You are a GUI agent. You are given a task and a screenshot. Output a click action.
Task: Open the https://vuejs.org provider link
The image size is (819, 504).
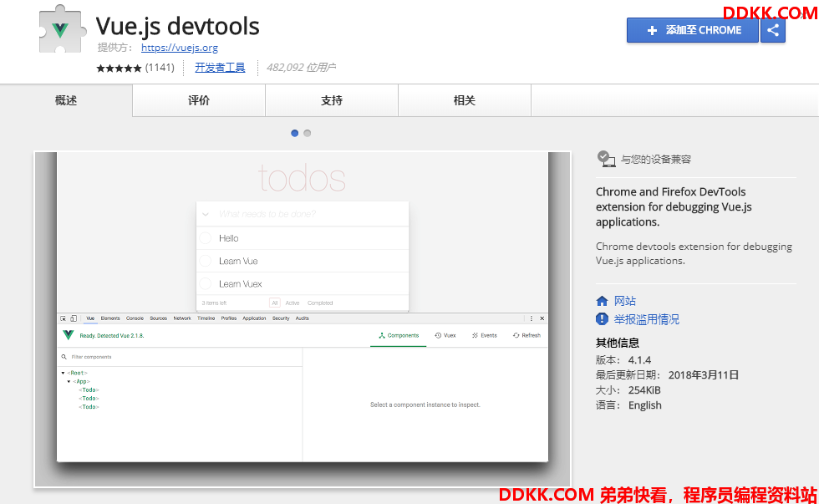(x=180, y=48)
